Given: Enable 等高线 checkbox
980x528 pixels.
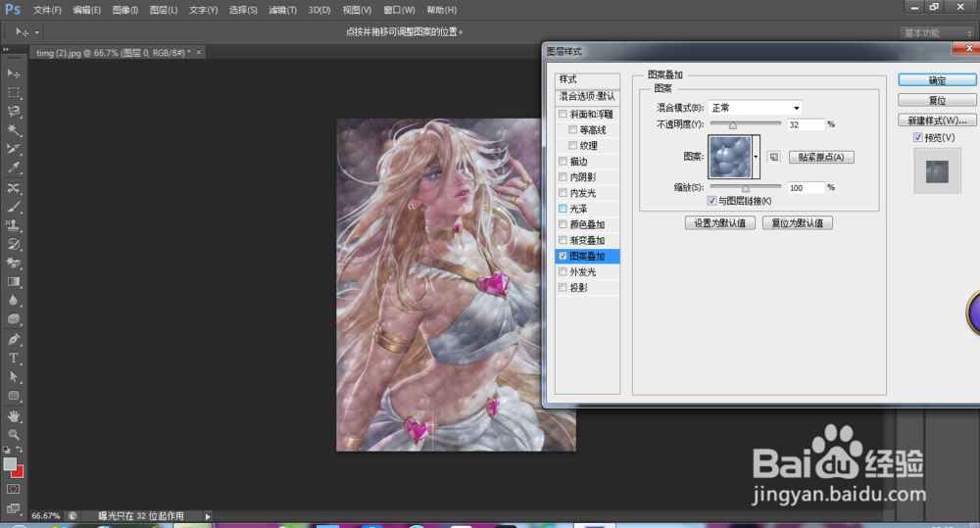Looking at the screenshot, I should (572, 129).
